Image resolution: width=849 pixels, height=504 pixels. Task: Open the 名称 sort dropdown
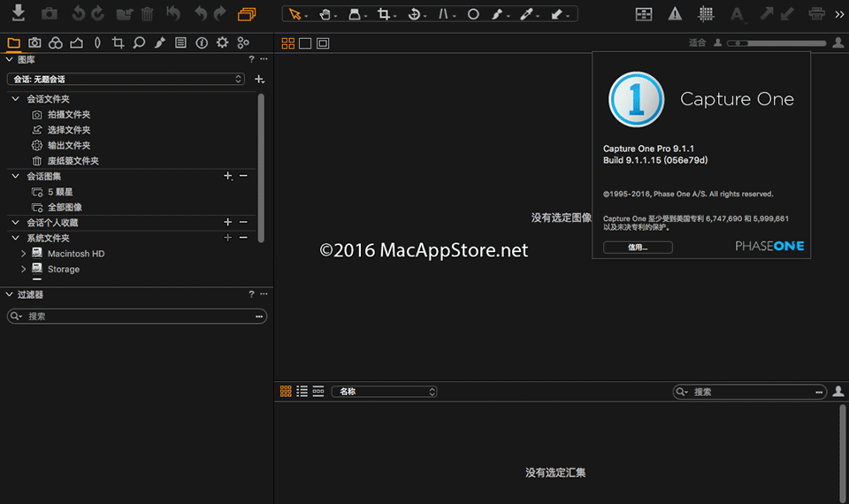click(x=385, y=392)
